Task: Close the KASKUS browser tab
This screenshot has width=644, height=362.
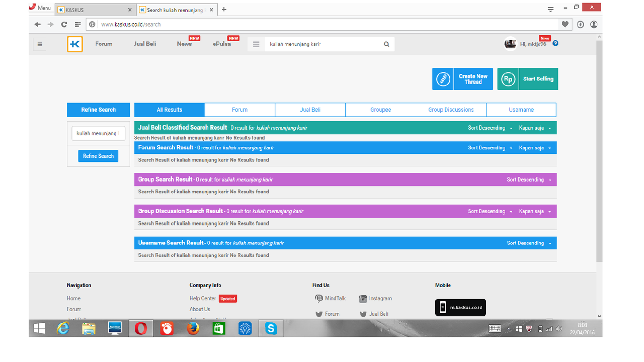Action: click(130, 10)
